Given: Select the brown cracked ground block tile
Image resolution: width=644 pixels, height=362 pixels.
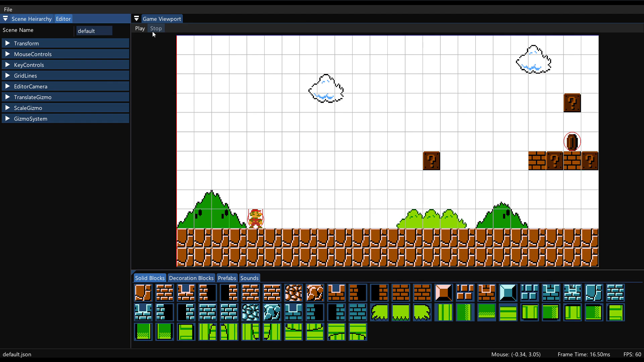Looking at the screenshot, I should coord(143,293).
